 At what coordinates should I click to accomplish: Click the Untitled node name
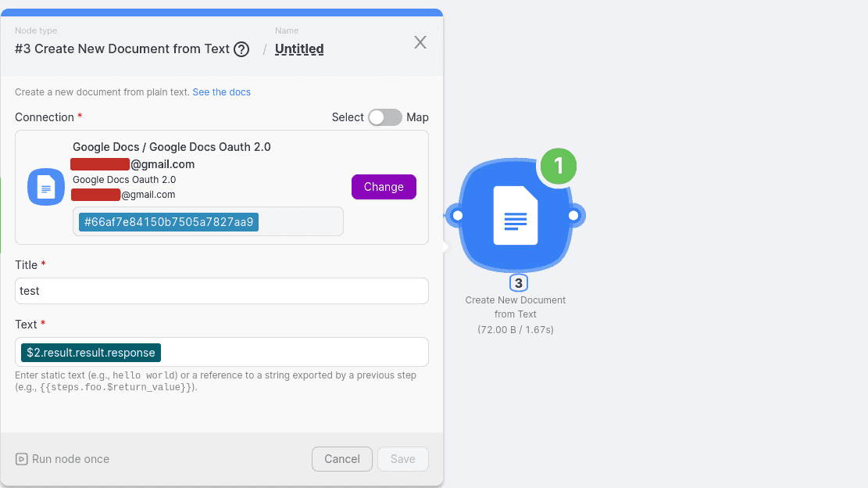pos(299,49)
